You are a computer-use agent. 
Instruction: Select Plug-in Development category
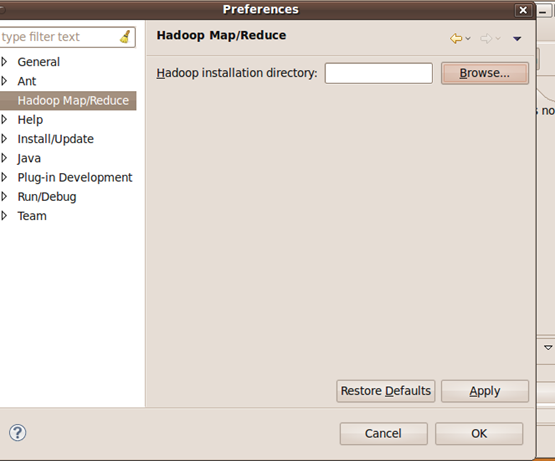point(75,177)
